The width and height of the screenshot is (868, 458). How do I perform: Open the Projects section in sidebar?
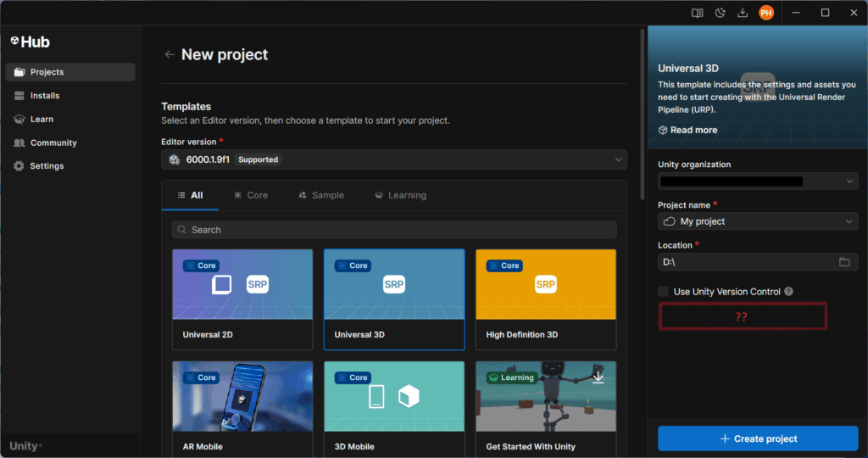coord(70,72)
